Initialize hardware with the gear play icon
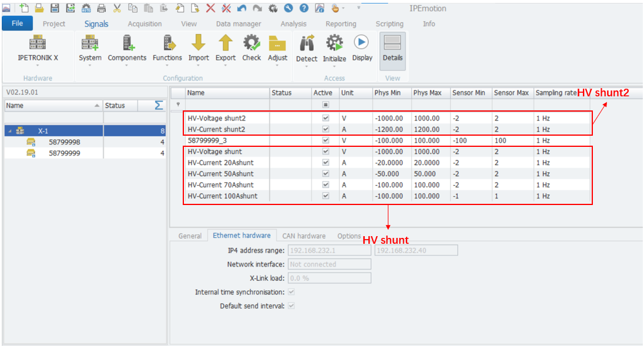 coord(335,43)
